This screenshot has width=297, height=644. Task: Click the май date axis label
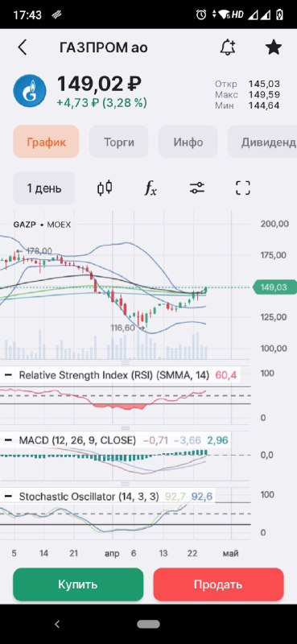[230, 553]
